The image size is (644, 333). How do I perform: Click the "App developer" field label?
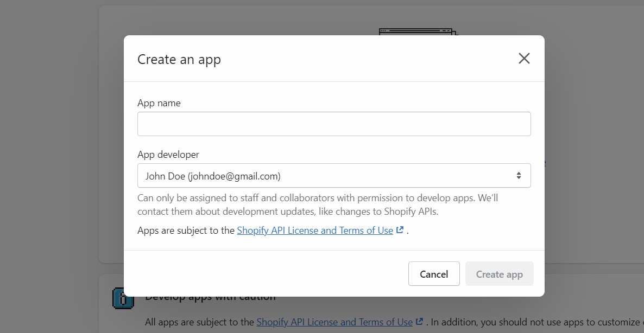coord(168,155)
